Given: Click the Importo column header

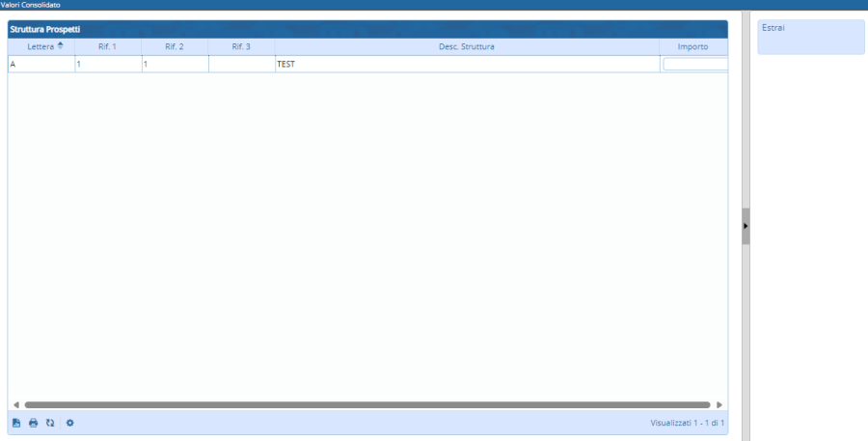Looking at the screenshot, I should click(692, 46).
